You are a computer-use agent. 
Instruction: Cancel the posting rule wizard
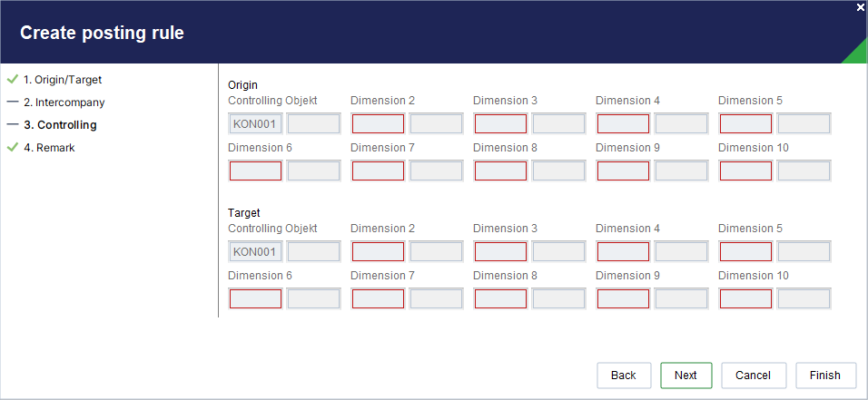(754, 376)
